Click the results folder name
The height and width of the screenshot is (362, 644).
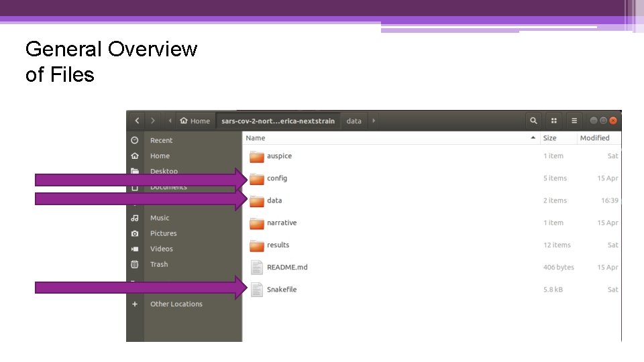click(x=278, y=245)
